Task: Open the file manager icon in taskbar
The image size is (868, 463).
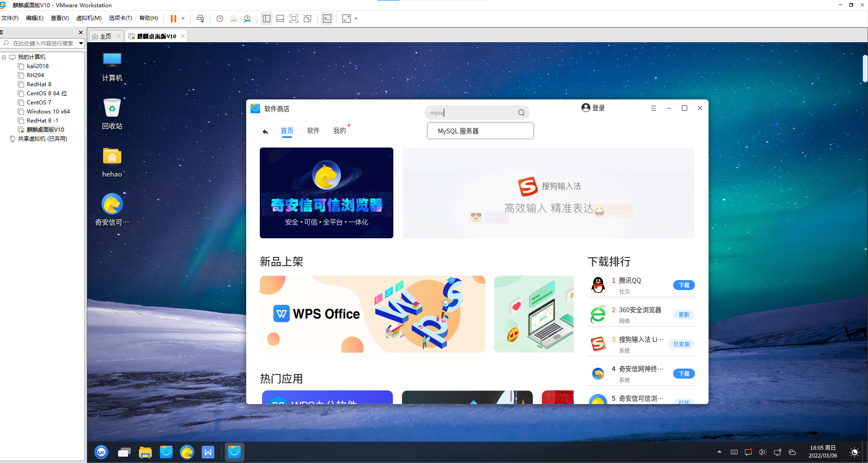Action: 145,452
